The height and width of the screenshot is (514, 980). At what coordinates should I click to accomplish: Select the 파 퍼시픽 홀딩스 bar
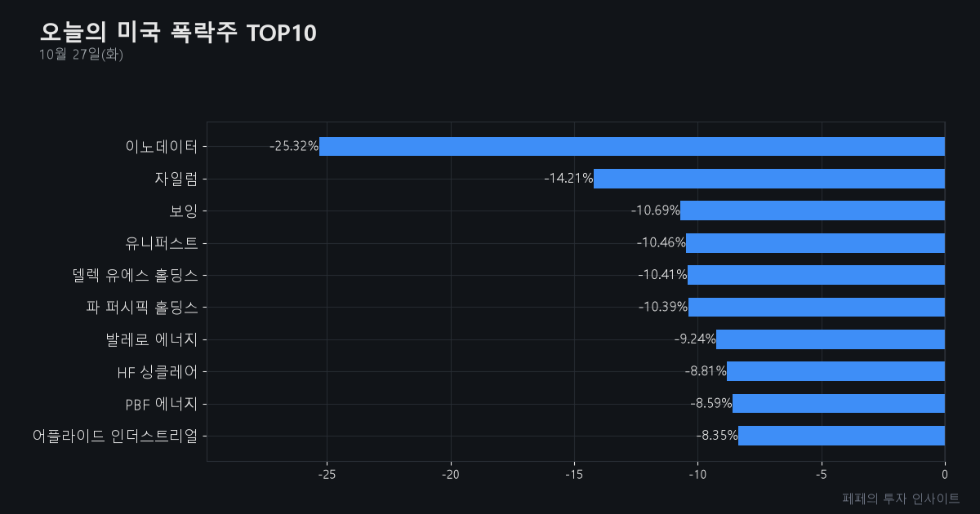[817, 307]
